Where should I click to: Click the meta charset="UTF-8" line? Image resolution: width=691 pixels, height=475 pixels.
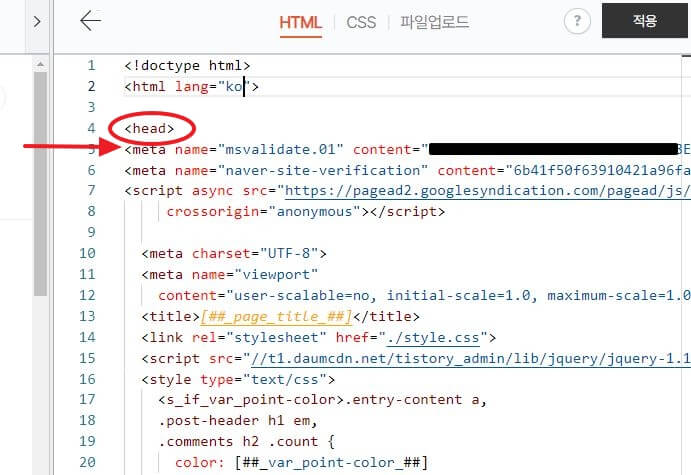[x=234, y=254]
